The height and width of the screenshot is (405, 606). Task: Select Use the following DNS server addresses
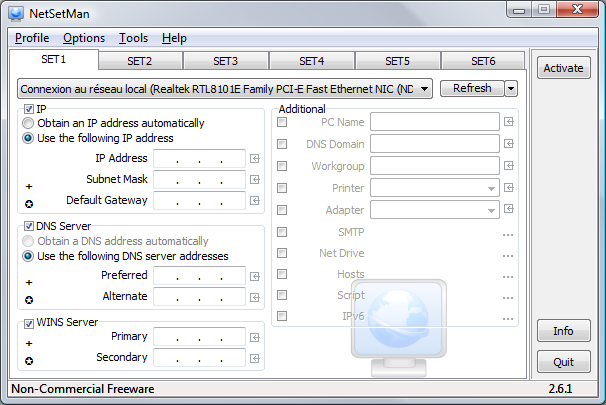pos(28,256)
